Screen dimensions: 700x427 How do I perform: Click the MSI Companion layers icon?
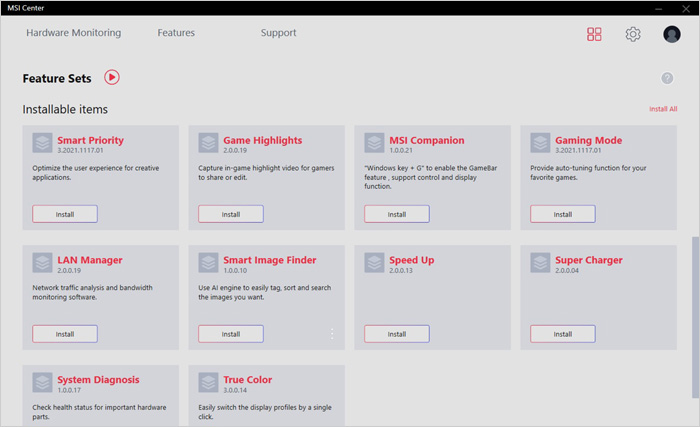pos(374,143)
